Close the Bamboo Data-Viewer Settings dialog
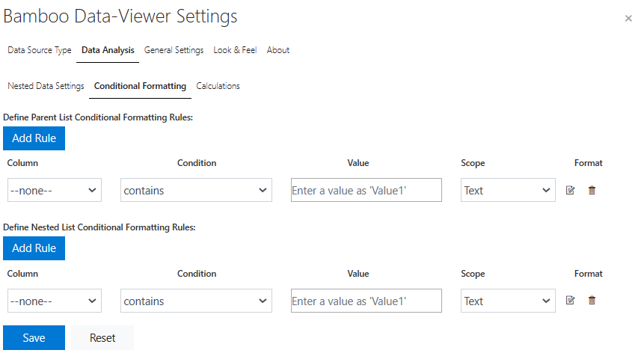 (x=628, y=18)
